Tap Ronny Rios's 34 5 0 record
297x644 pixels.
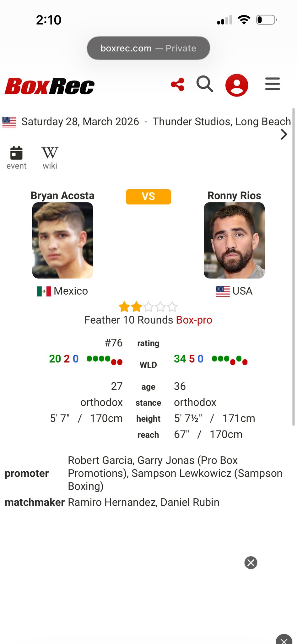point(189,359)
